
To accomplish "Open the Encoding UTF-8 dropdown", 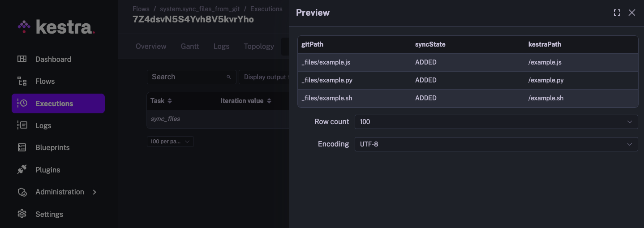I will [x=496, y=144].
